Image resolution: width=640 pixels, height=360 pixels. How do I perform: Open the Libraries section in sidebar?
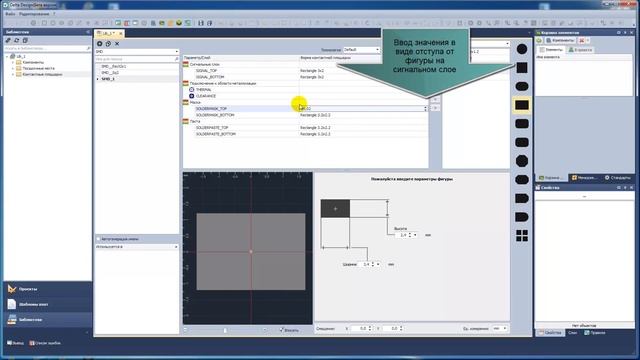(x=48, y=320)
